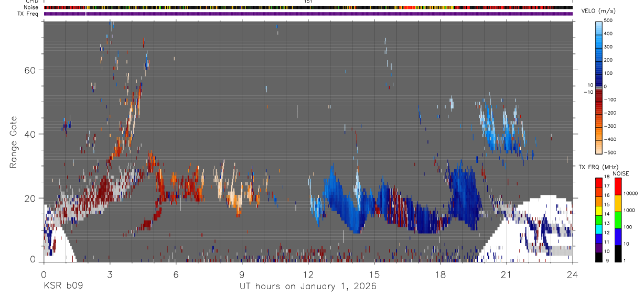Click the purple TX Freq strip above the plot
Screen dimensions: 644x297
pyautogui.click(x=308, y=14)
